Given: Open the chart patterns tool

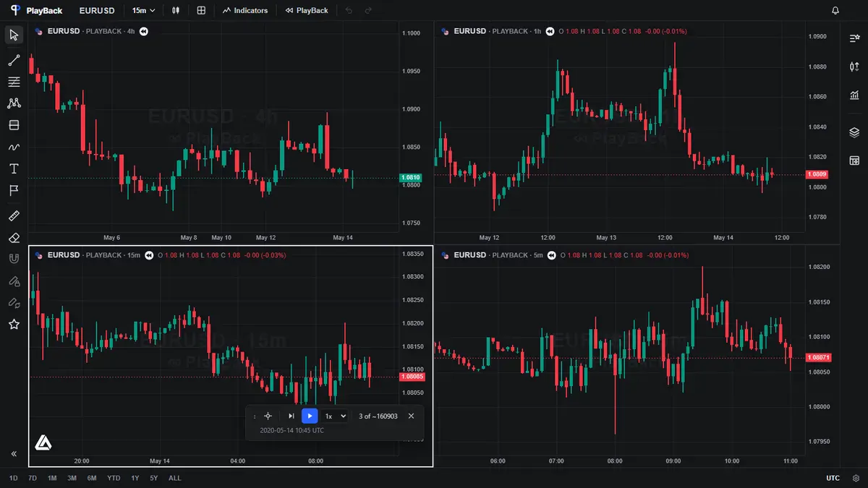Looking at the screenshot, I should [x=14, y=103].
